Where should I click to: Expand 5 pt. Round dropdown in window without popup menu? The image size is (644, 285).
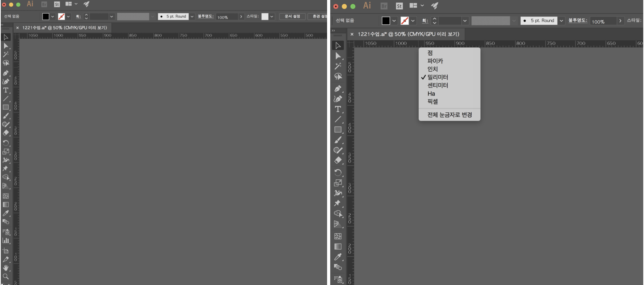(192, 16)
